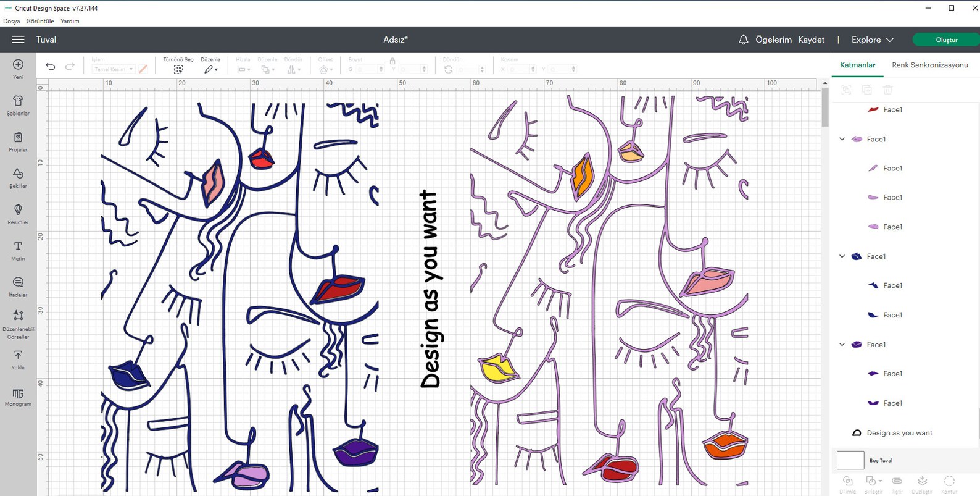
Task: Click the trash delete icon in layers panel
Action: [x=887, y=90]
